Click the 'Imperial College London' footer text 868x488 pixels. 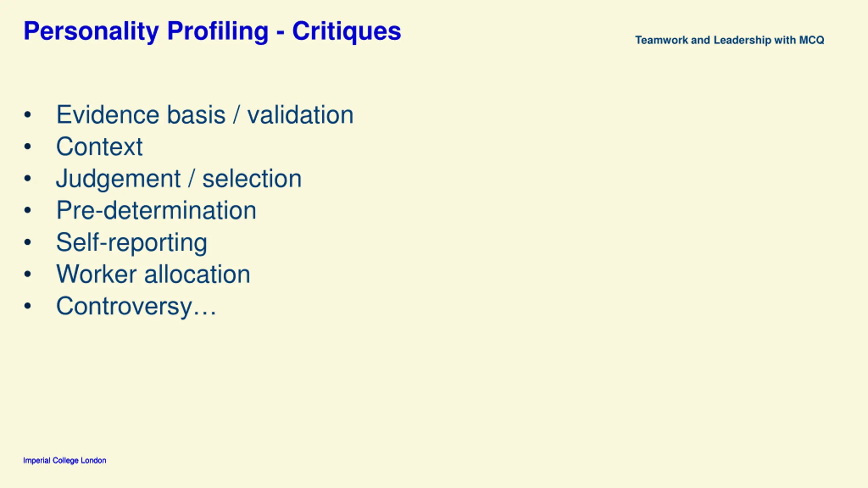(64, 460)
